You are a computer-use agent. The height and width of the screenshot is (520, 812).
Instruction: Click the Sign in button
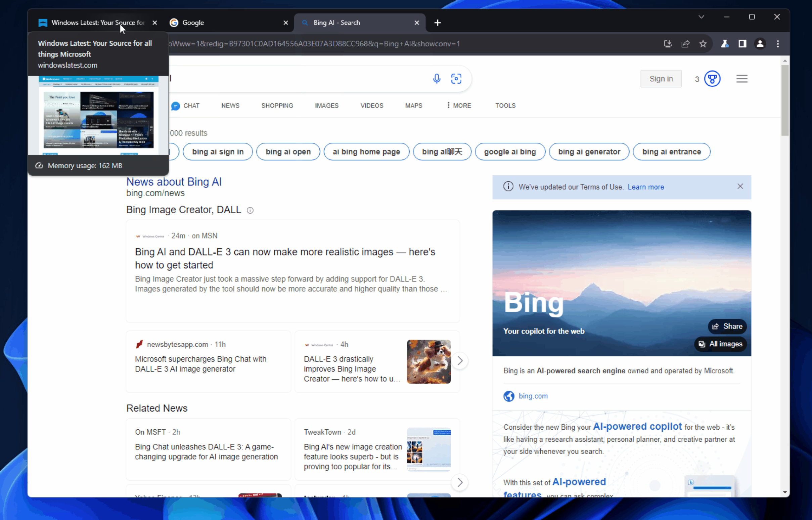pos(661,79)
